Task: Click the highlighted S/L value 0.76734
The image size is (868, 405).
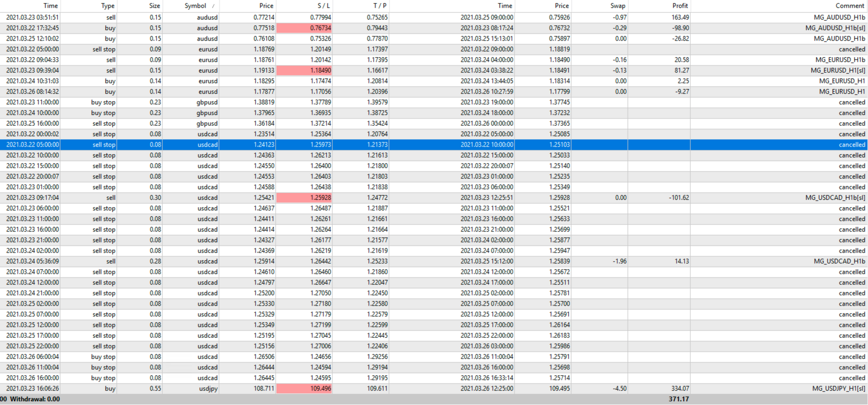Action: pyautogui.click(x=304, y=28)
